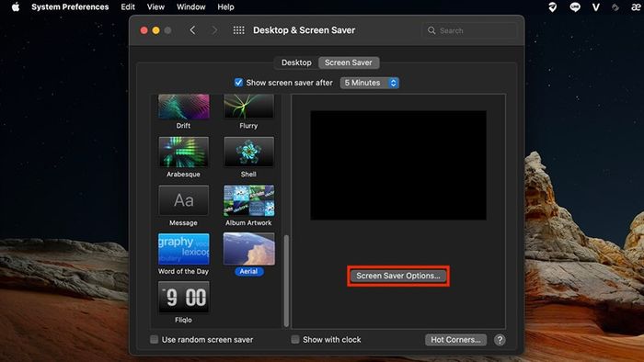Choose the Message screen saver icon
644x362 pixels.
tap(184, 200)
